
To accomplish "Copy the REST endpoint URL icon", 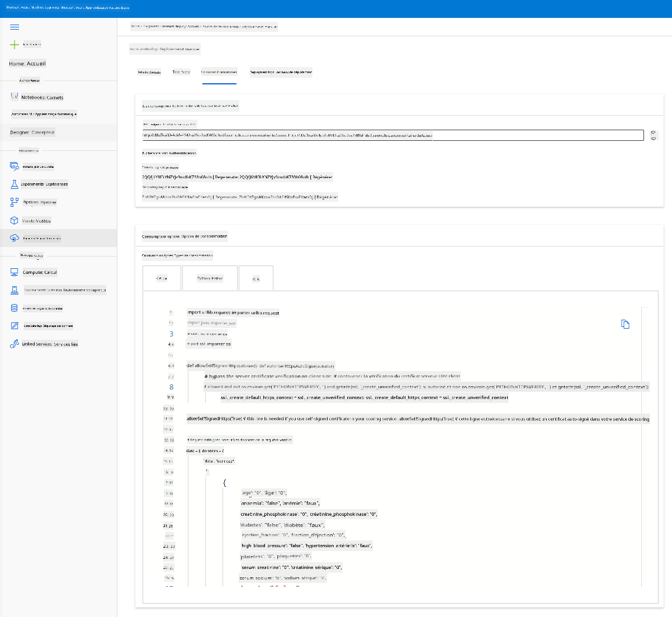I will click(x=654, y=135).
